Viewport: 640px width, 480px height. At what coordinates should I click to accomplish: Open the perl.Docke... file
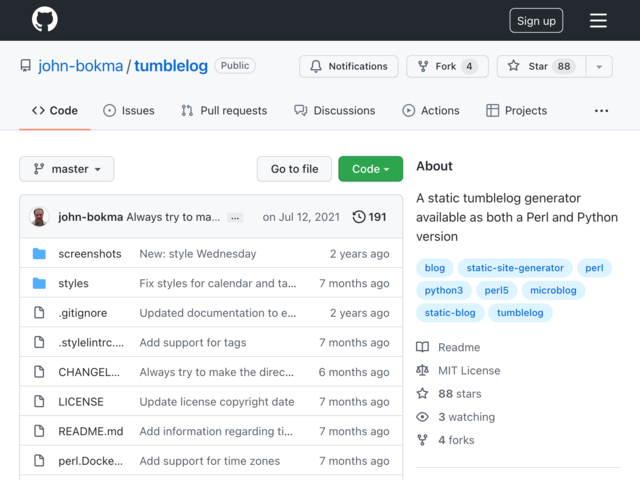90,461
